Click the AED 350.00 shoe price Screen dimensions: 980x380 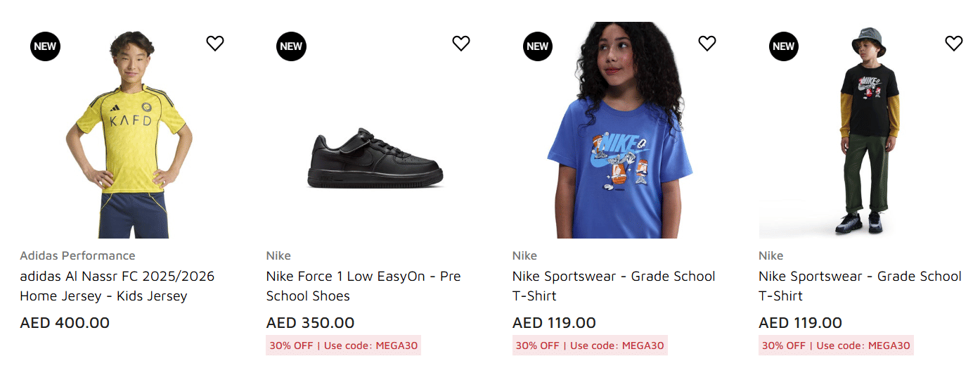(310, 323)
